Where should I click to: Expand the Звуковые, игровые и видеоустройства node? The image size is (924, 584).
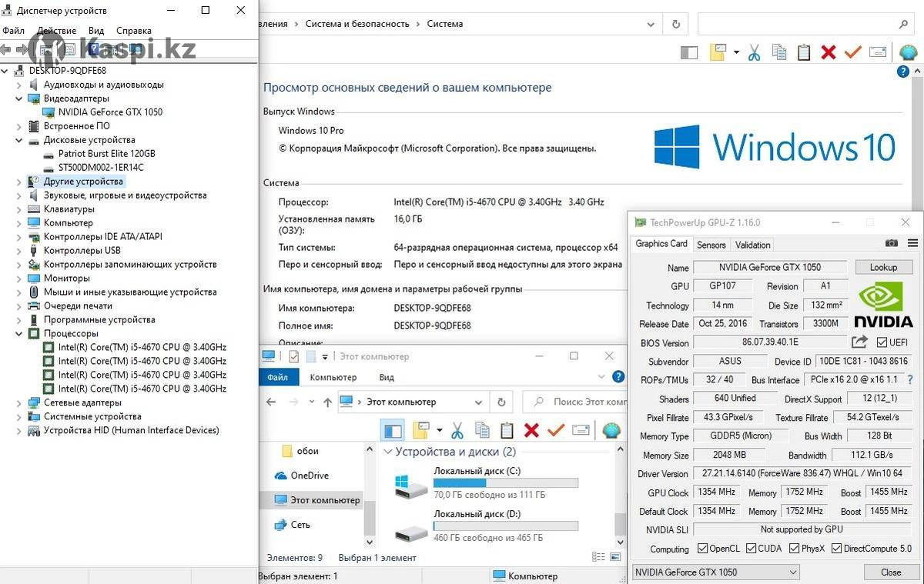pos(19,195)
